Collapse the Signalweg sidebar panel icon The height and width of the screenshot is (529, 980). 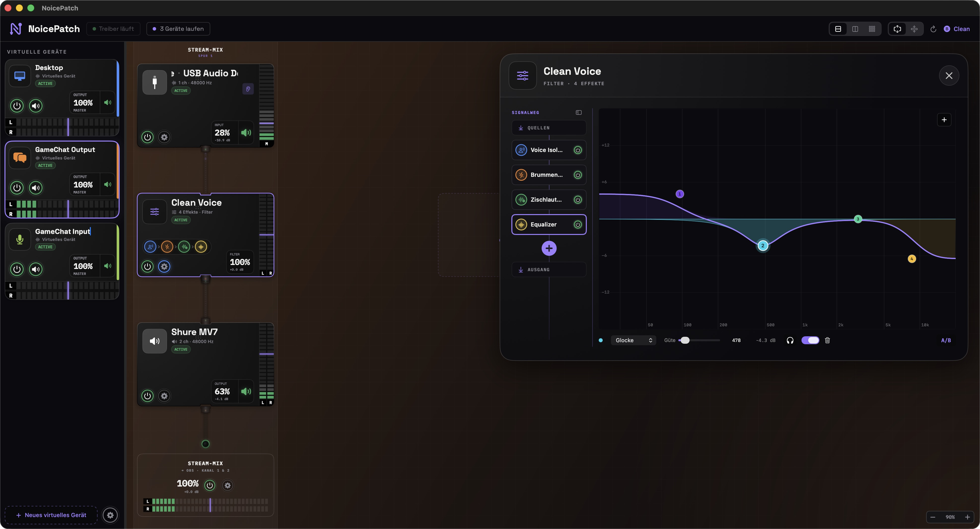(579, 112)
